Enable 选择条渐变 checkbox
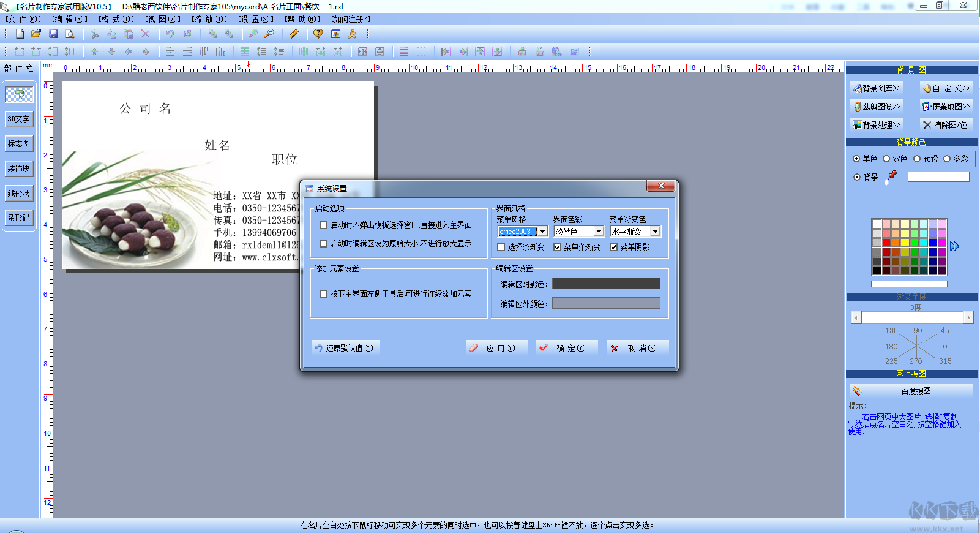 (x=501, y=248)
